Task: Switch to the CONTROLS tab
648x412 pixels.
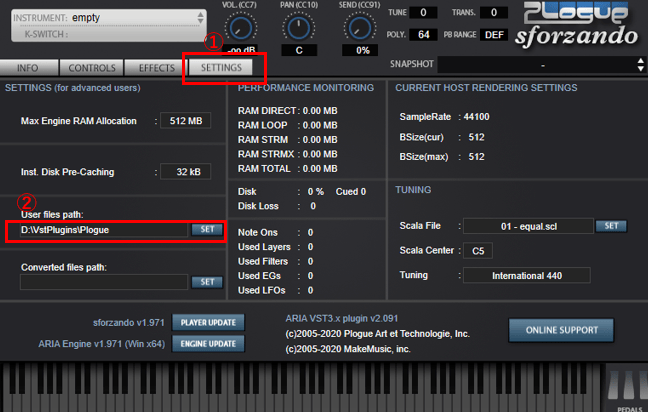Action: click(x=91, y=68)
